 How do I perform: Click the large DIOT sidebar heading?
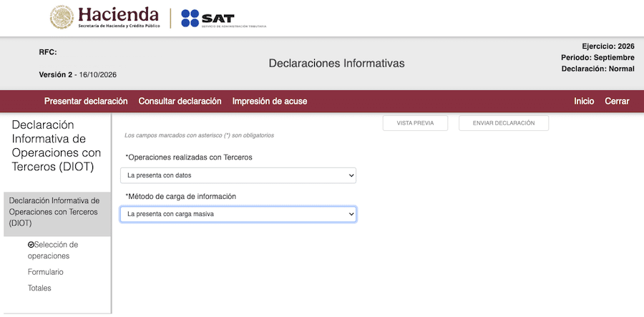click(x=57, y=146)
